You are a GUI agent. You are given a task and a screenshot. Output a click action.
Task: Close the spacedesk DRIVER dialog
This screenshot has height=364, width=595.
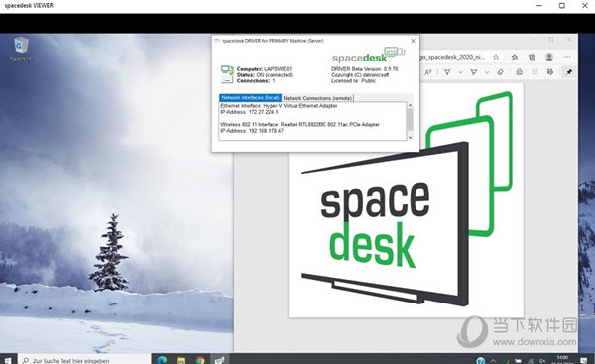click(413, 41)
